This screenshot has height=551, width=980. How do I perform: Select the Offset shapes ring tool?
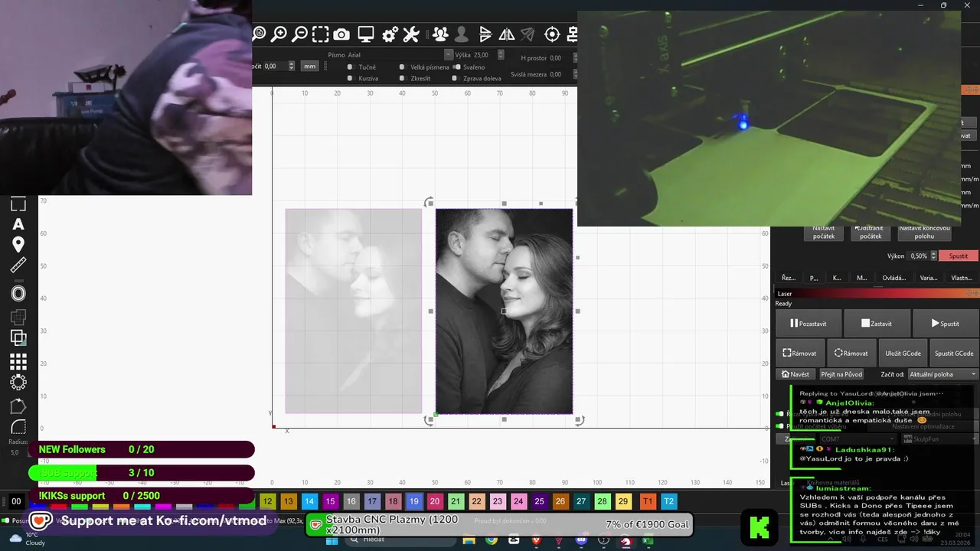(18, 293)
